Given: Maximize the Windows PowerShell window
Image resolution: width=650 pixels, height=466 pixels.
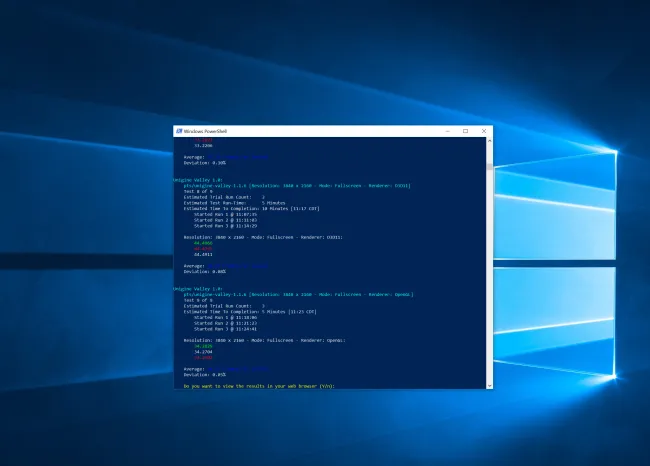Looking at the screenshot, I should coord(465,131).
